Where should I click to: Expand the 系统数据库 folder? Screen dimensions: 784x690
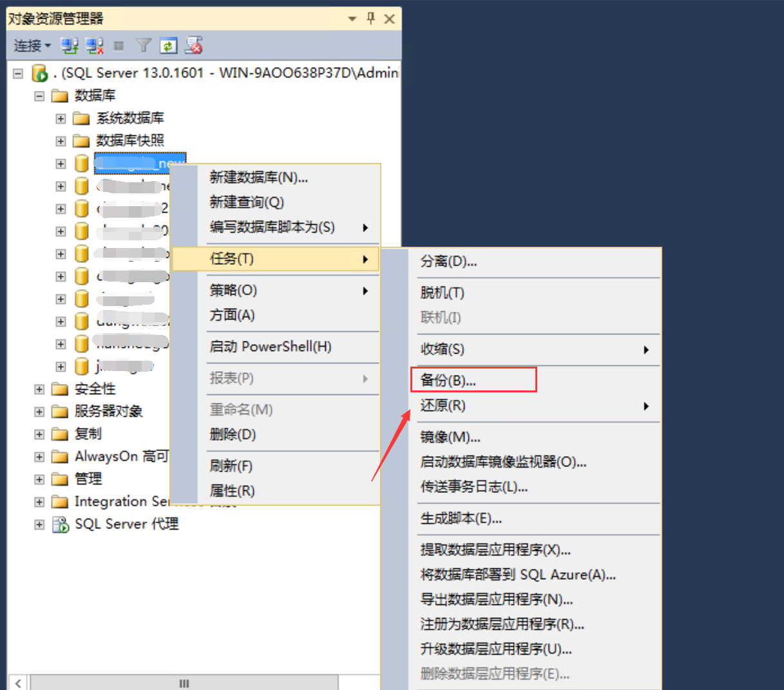pos(61,119)
